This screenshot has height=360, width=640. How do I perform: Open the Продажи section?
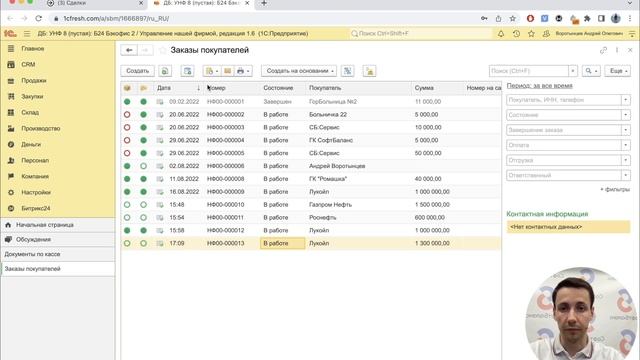33,80
